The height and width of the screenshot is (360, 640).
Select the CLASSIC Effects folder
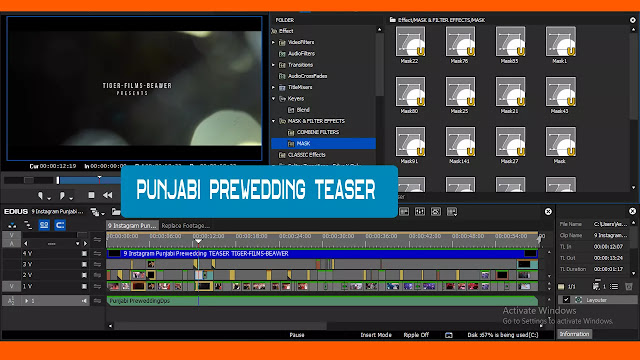point(302,155)
